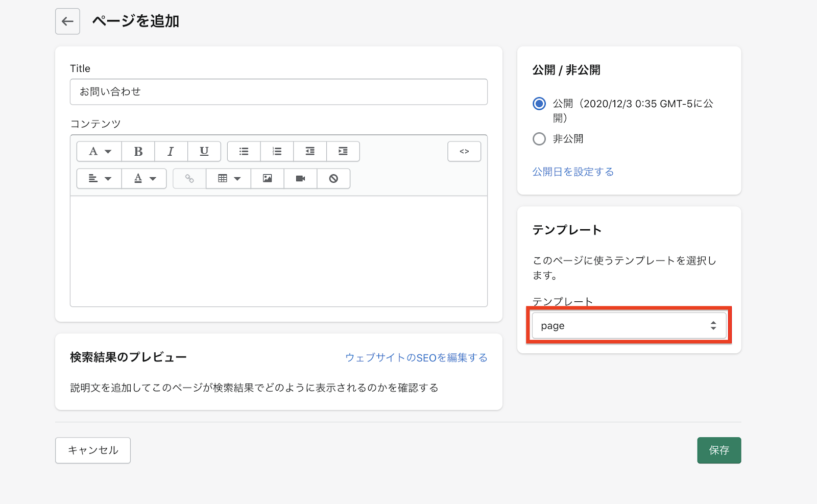This screenshot has height=504, width=817.
Task: Insert an image into content
Action: [267, 179]
